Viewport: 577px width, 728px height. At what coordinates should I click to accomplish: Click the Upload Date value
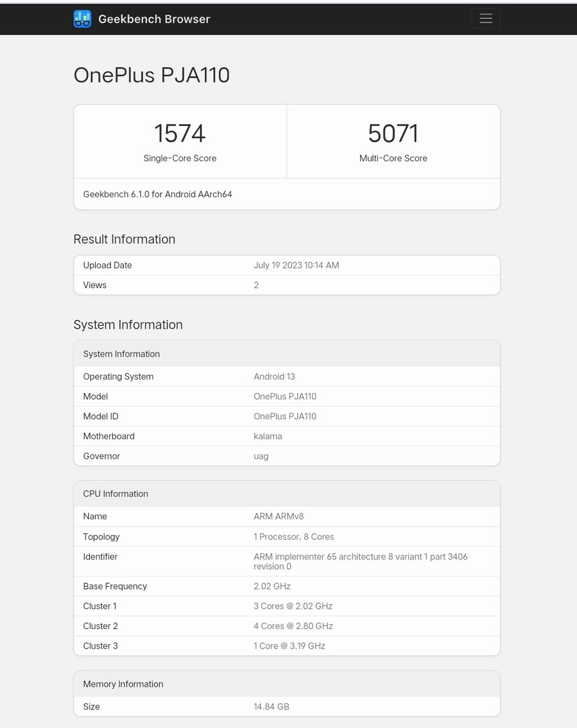coord(296,265)
